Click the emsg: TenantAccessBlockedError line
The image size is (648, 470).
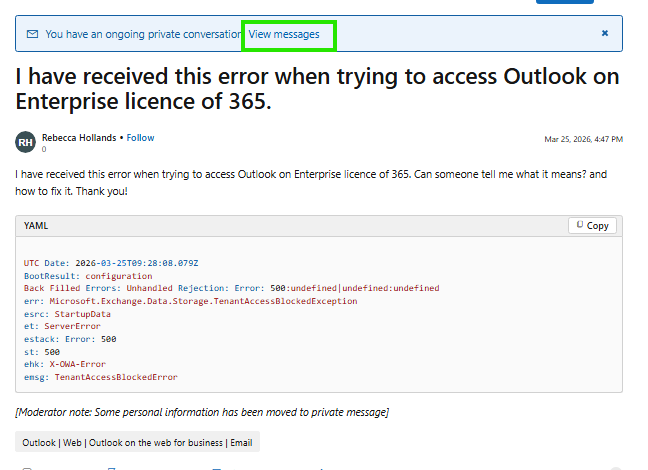(x=101, y=377)
